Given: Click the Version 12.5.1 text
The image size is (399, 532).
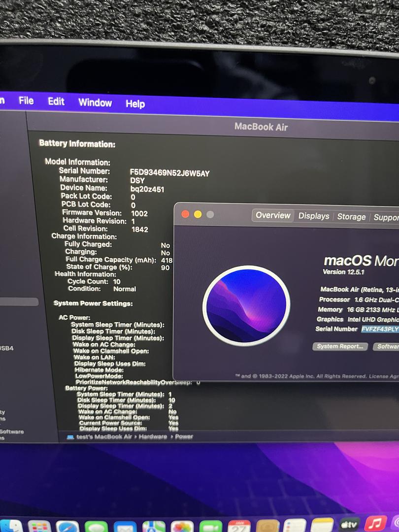Looking at the screenshot, I should coord(343,272).
